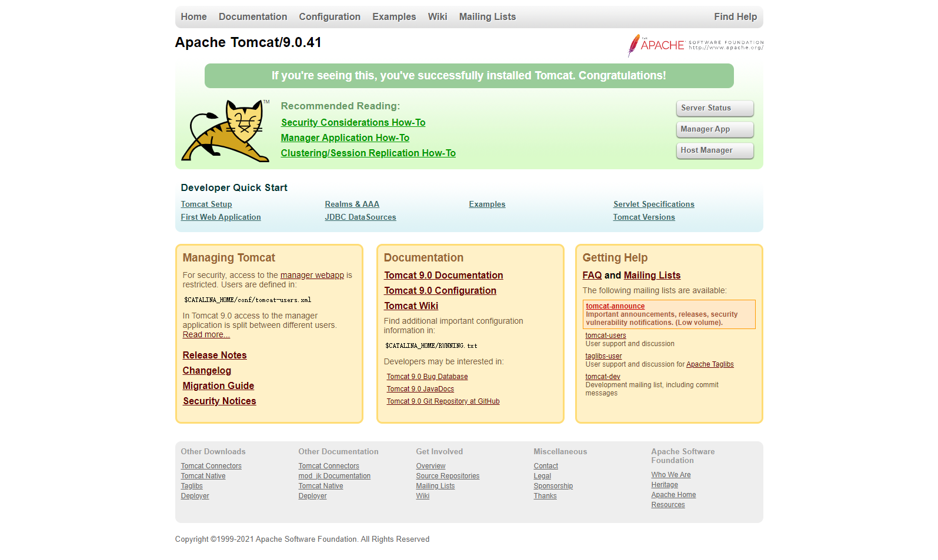Open Source Repositories link
The image size is (938, 560).
pos(448,476)
